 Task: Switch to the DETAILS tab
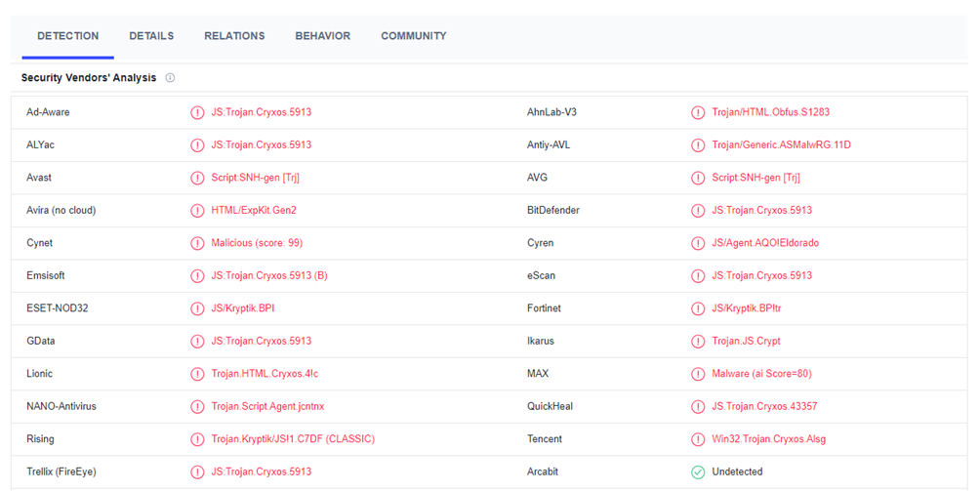(151, 36)
